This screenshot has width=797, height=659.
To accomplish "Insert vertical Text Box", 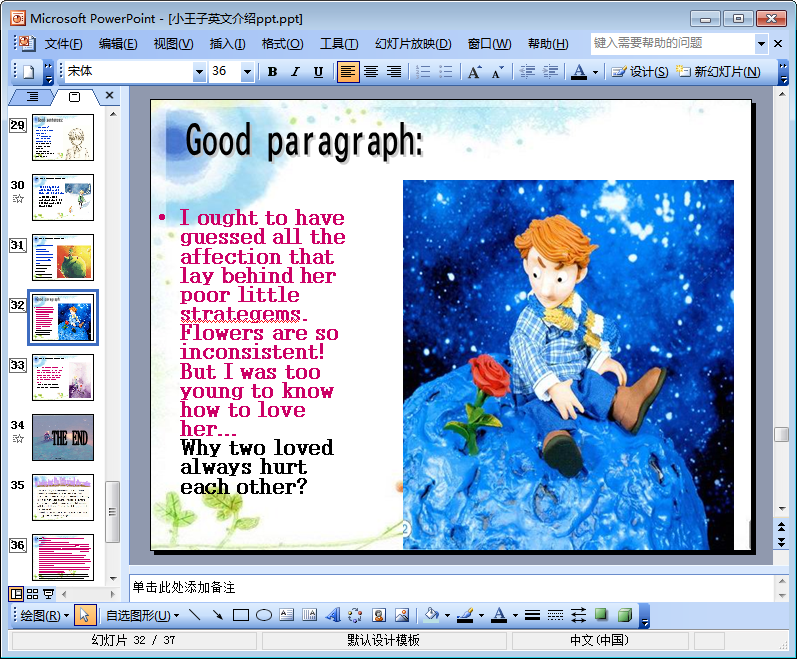I will coord(310,615).
